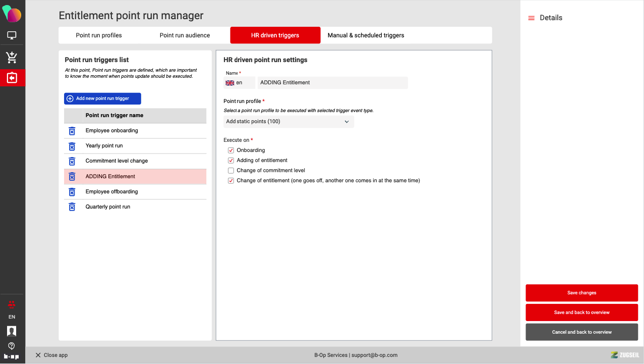Click the monitor icon in left sidebar

(12, 35)
